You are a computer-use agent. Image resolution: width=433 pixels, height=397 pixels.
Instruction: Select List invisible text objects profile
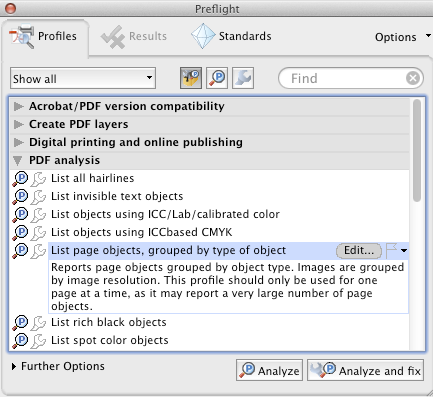coord(117,196)
